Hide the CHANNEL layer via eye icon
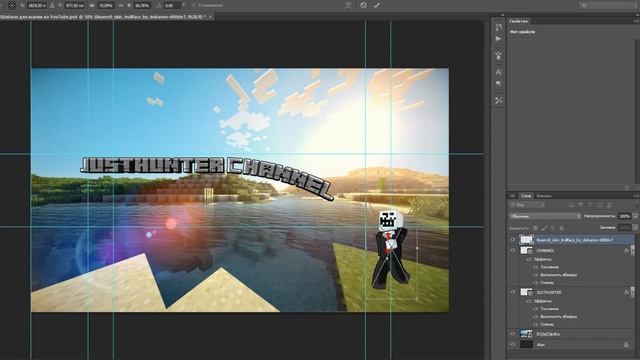The height and width of the screenshot is (360, 640). pos(513,250)
